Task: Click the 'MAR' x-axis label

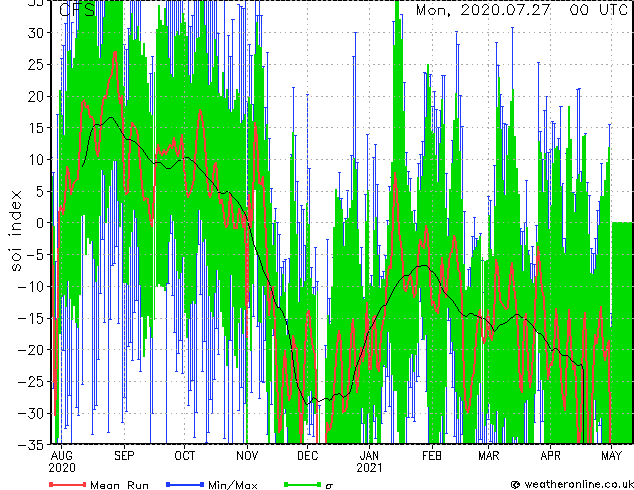Action: point(489,456)
